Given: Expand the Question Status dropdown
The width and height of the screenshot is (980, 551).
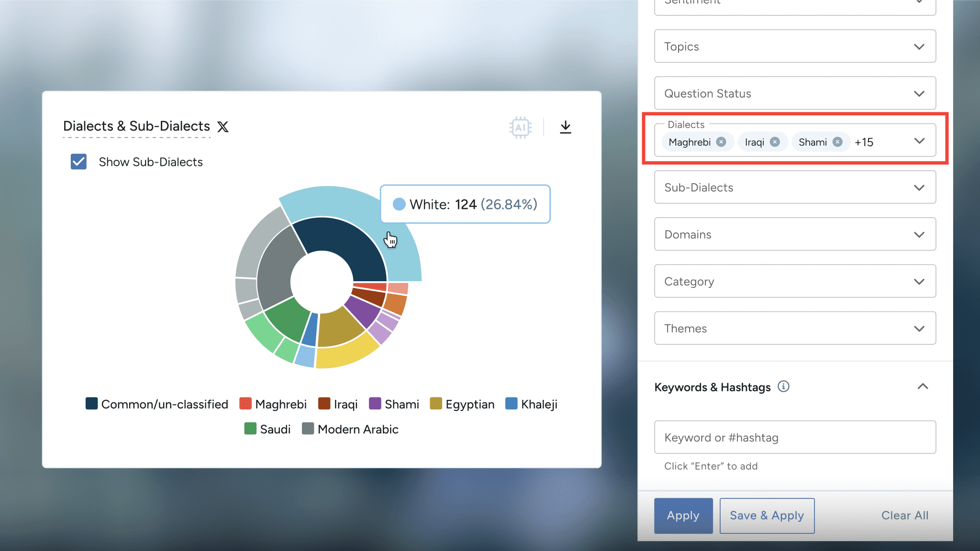Looking at the screenshot, I should point(795,93).
